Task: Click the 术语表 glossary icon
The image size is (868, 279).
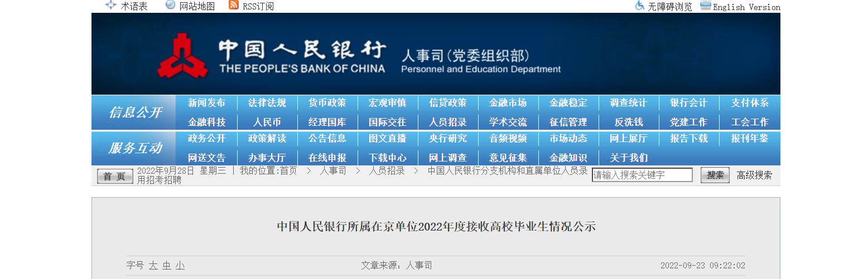Action: (x=110, y=6)
